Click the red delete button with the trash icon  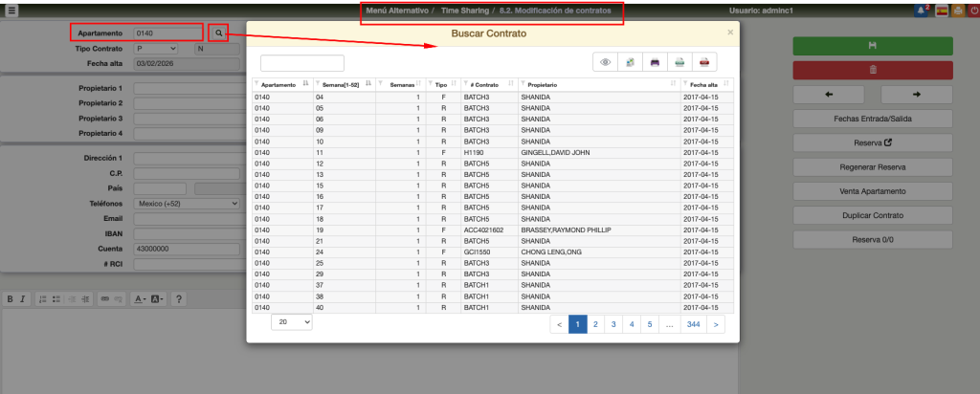pos(872,70)
